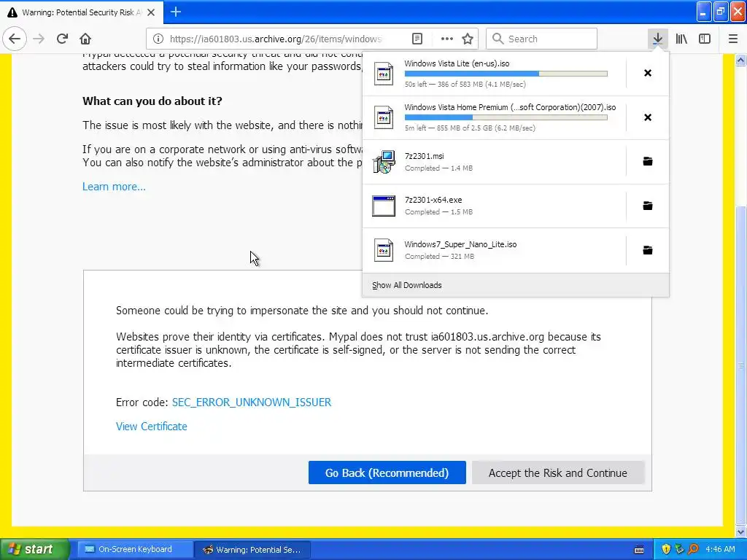Click the Windows7_Super_Nano_Lite.iso file icon

tap(384, 250)
